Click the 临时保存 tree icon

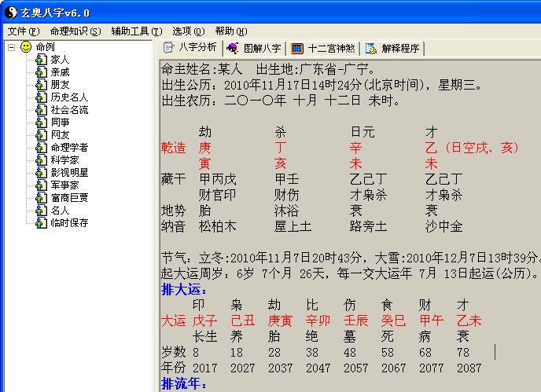pyautogui.click(x=42, y=223)
